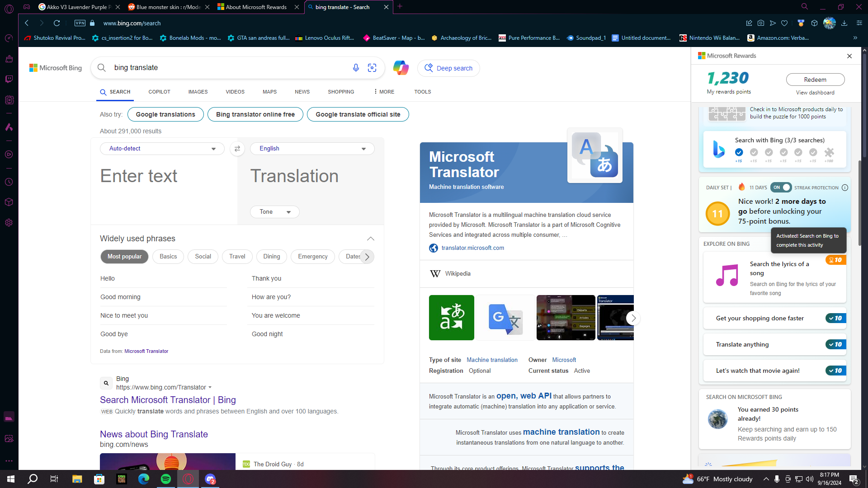Select the Most popular phrases chip

coord(124,257)
